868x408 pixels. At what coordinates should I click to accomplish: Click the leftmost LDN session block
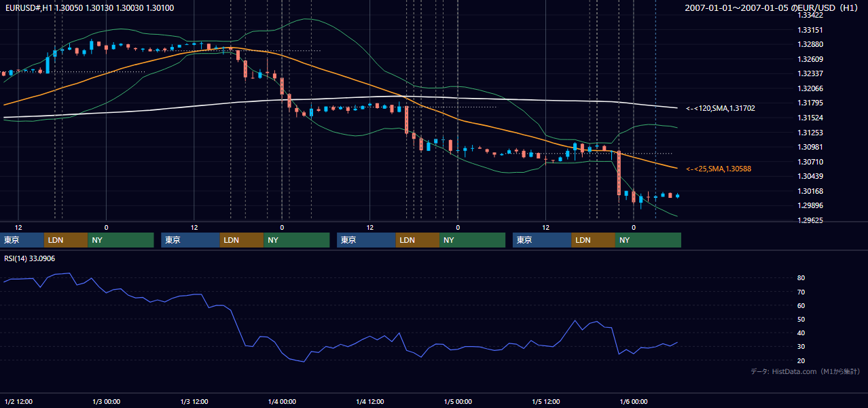66,240
